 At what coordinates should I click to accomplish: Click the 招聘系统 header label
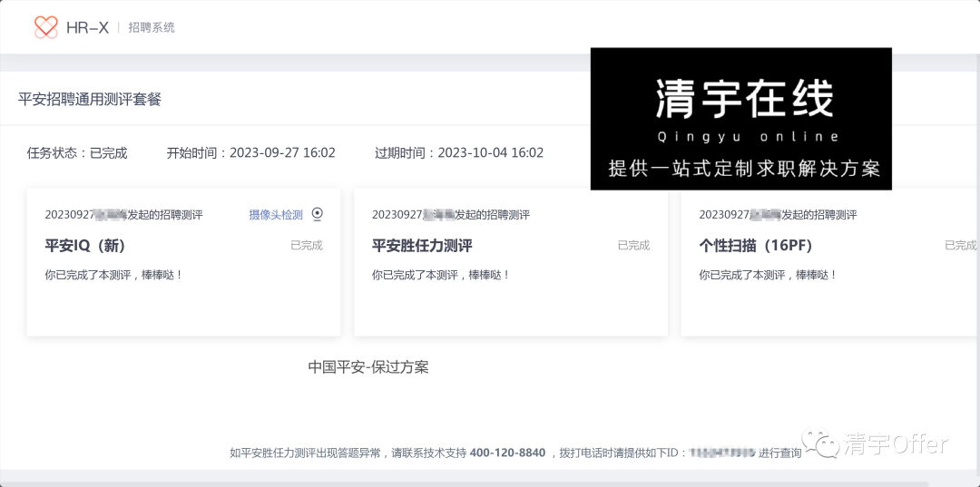[x=152, y=27]
